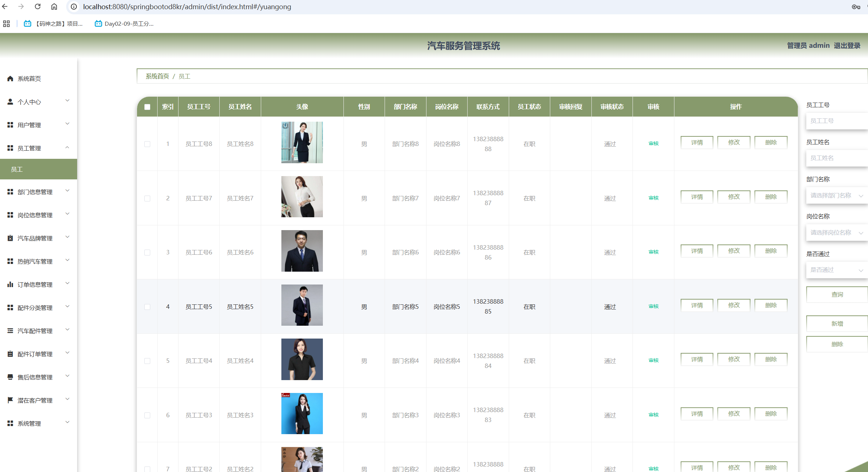
Task: Open the 请选择部门名称 dropdown
Action: click(x=837, y=196)
